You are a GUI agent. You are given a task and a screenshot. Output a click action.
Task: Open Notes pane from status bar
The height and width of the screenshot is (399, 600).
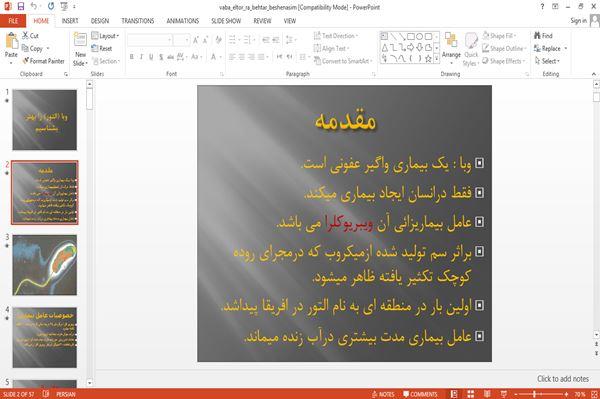(x=383, y=394)
